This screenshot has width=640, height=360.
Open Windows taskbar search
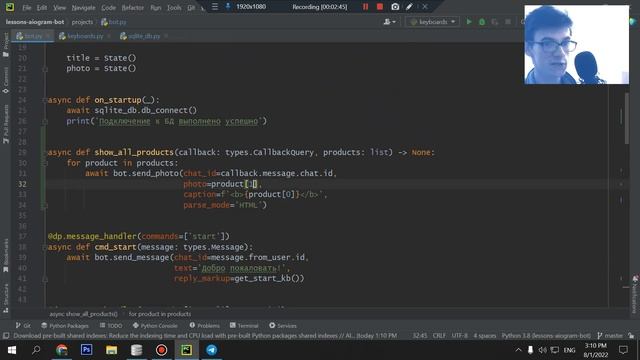tap(36, 350)
